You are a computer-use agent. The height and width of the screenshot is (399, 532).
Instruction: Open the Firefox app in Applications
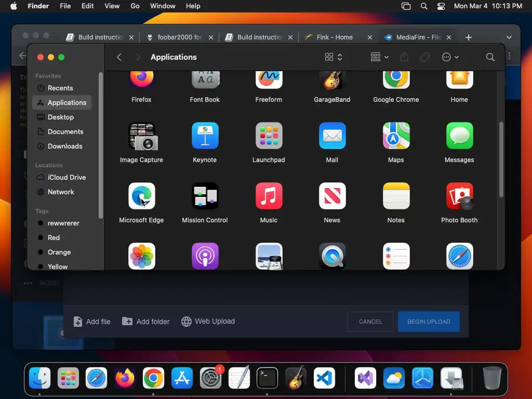[x=141, y=80]
